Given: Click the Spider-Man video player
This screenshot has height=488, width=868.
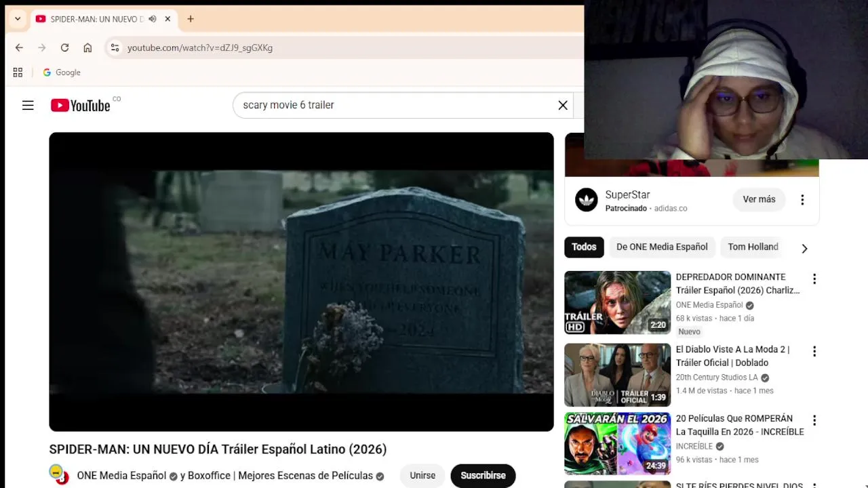Looking at the screenshot, I should tap(301, 282).
